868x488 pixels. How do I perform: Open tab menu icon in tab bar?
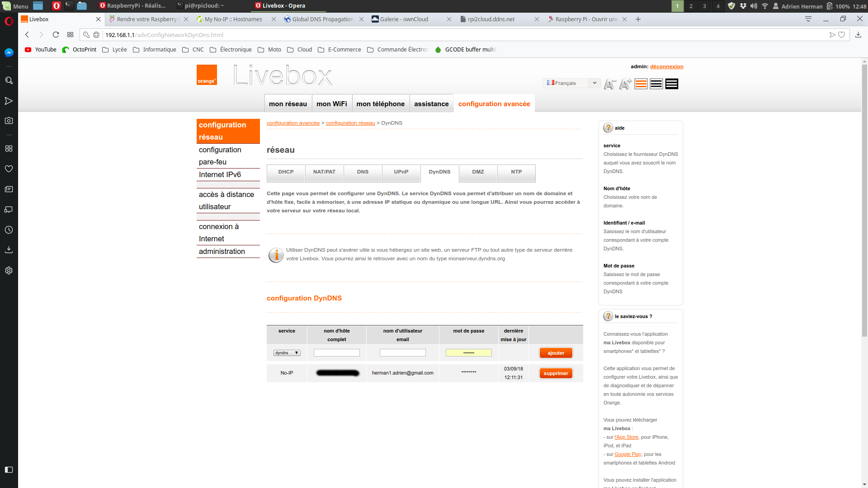click(x=808, y=19)
